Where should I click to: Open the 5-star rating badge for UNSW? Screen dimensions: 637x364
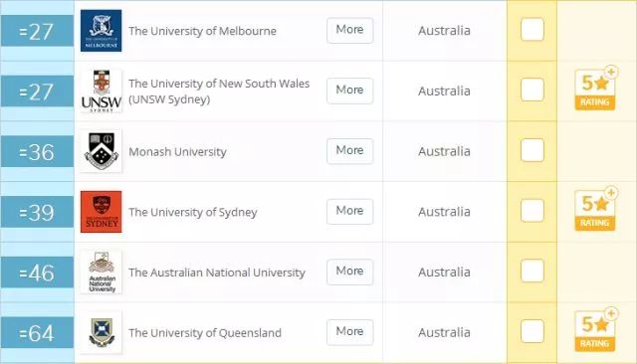(596, 89)
